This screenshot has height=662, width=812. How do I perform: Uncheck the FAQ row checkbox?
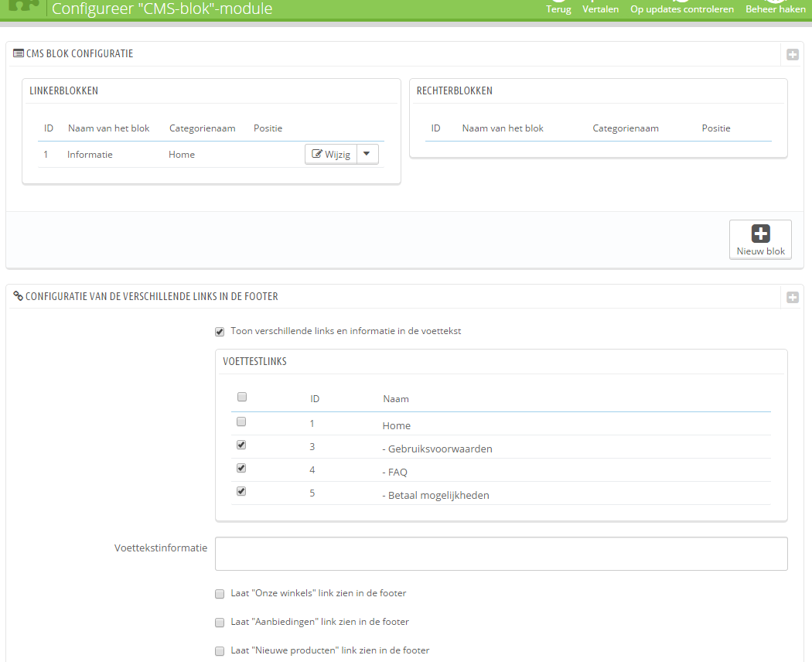[241, 468]
